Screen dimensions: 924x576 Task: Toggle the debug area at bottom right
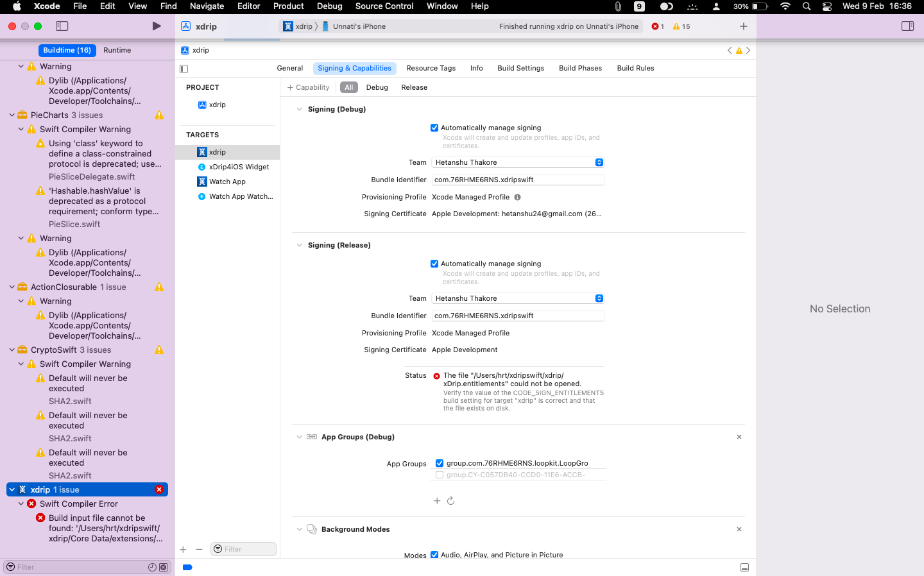click(x=744, y=568)
